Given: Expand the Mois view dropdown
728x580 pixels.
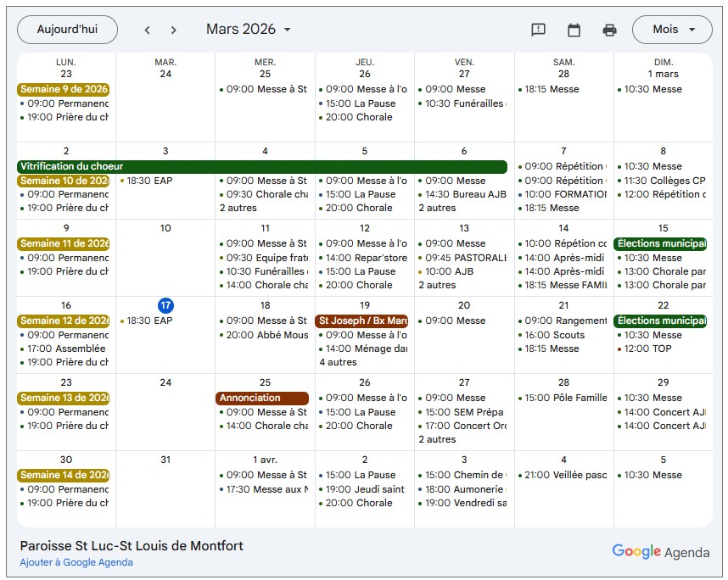Looking at the screenshot, I should tap(672, 30).
